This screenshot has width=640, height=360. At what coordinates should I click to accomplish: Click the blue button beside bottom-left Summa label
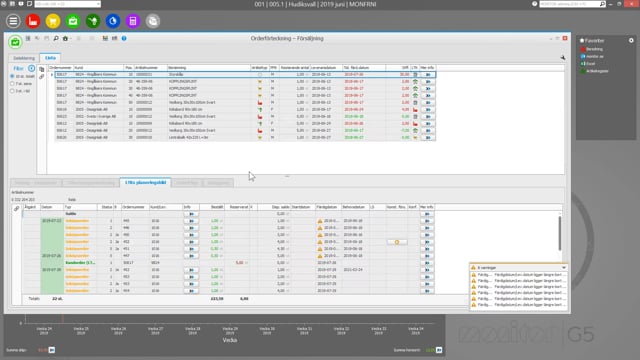pos(52,350)
